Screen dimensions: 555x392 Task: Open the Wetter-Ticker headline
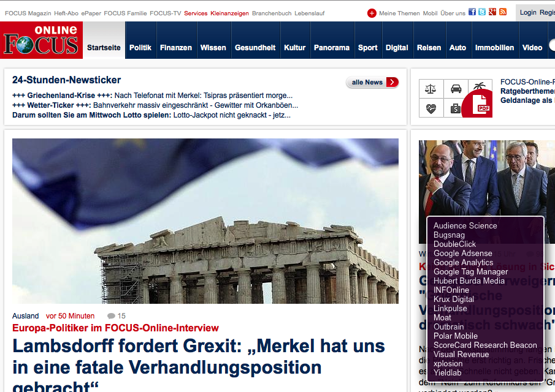click(155, 105)
